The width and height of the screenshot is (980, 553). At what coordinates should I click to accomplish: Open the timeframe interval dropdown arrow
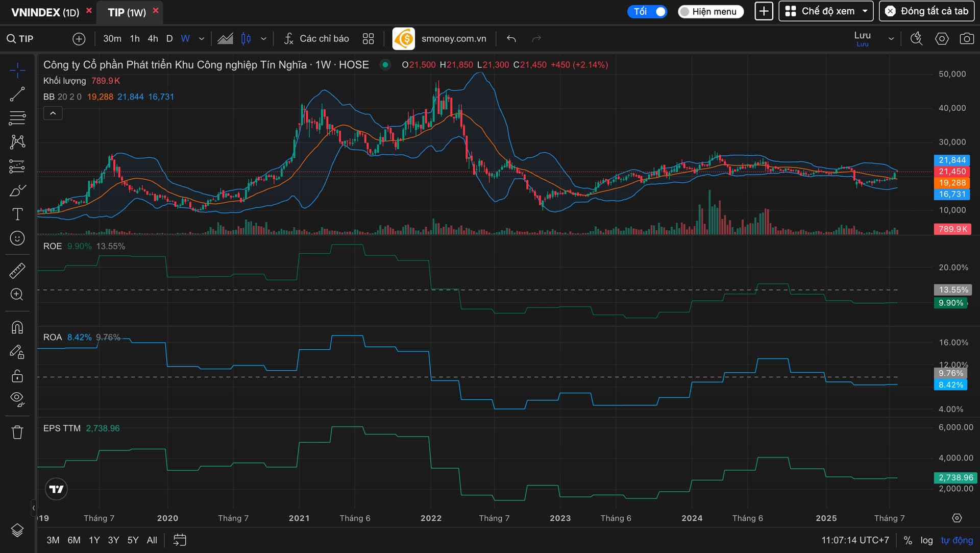pyautogui.click(x=202, y=39)
